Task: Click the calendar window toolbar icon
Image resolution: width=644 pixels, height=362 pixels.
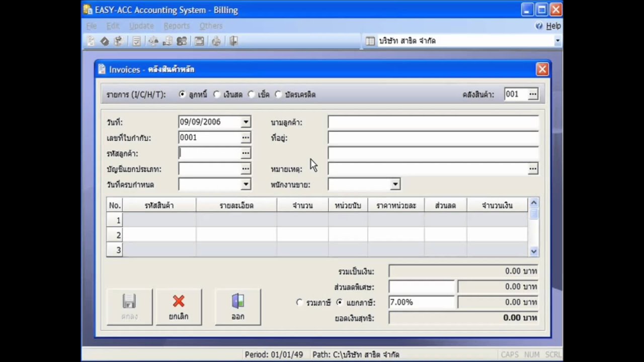Action: pyautogui.click(x=199, y=41)
